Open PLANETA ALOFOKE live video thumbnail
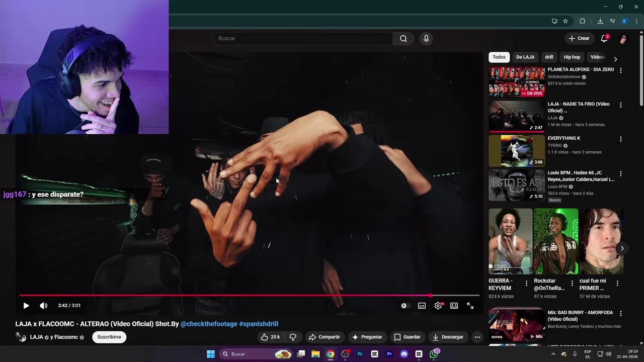 click(517, 82)
